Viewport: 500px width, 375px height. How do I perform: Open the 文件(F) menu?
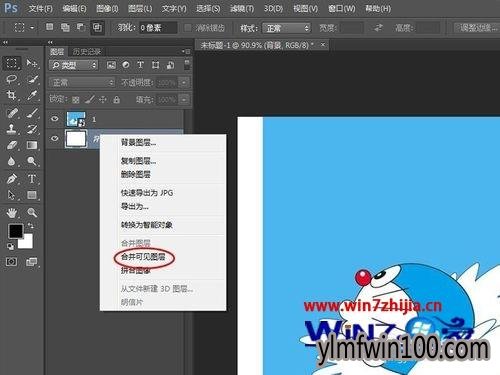tap(40, 9)
